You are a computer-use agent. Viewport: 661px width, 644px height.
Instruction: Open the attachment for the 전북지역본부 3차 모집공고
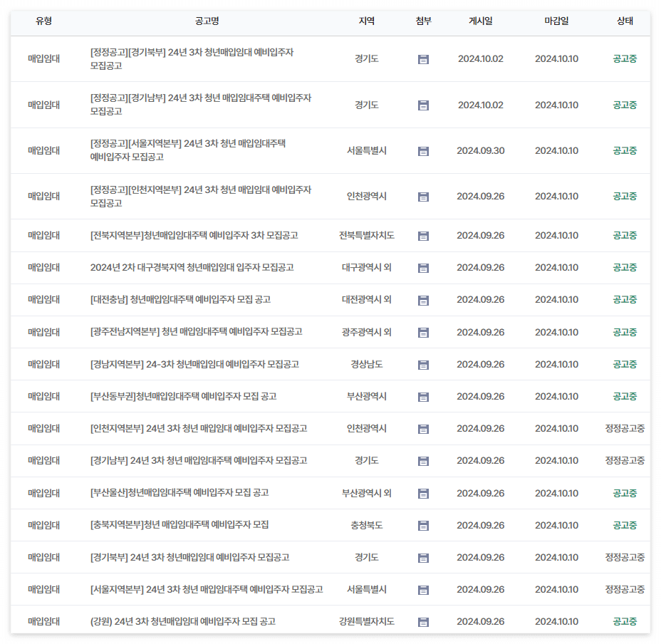tap(422, 235)
